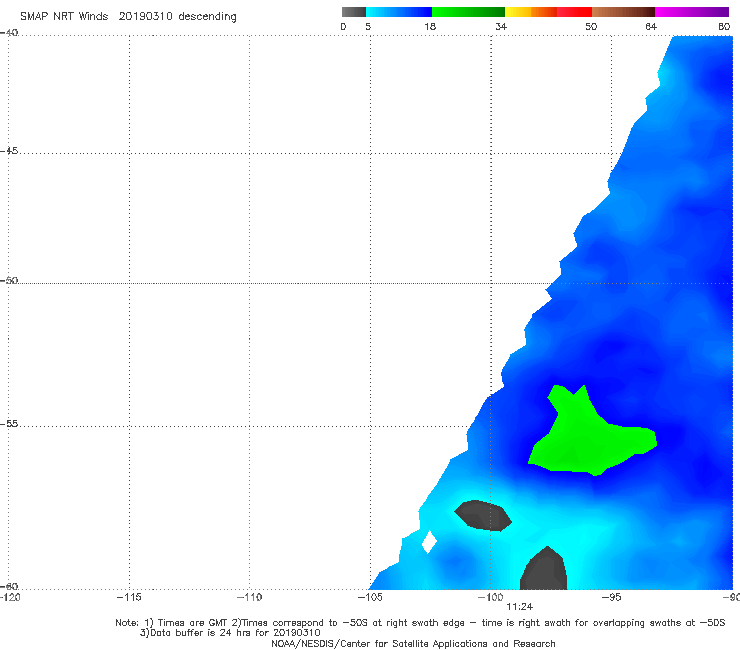The height and width of the screenshot is (650, 740).
Task: Click the gray segment of the color bar
Action: tap(353, 12)
